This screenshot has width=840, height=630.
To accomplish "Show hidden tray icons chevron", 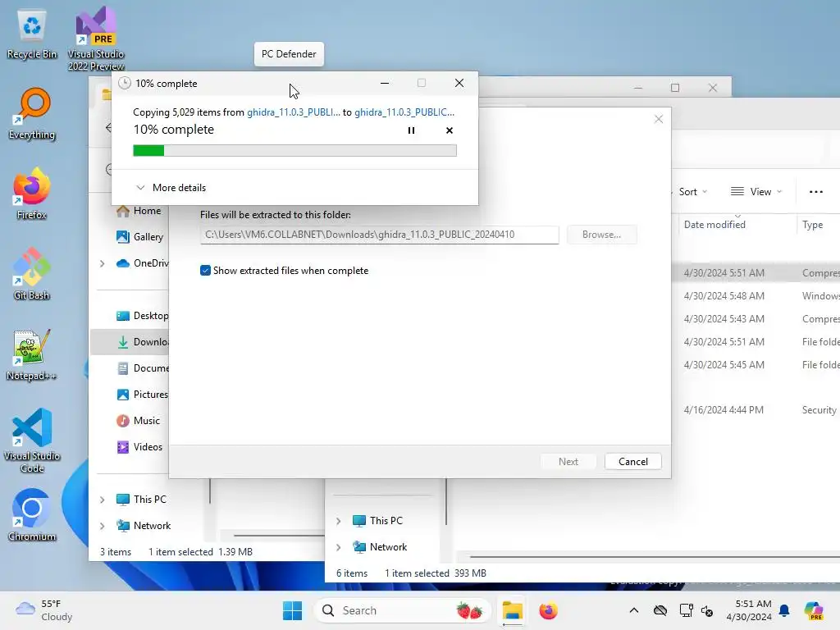I will [x=634, y=610].
